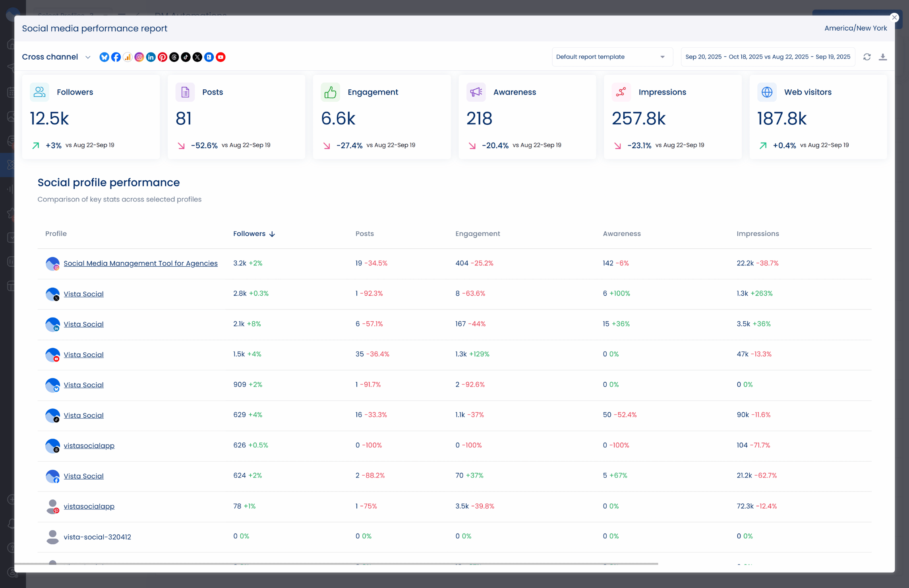Screen dimensions: 909x588
Task: Download the report
Action: (x=883, y=57)
